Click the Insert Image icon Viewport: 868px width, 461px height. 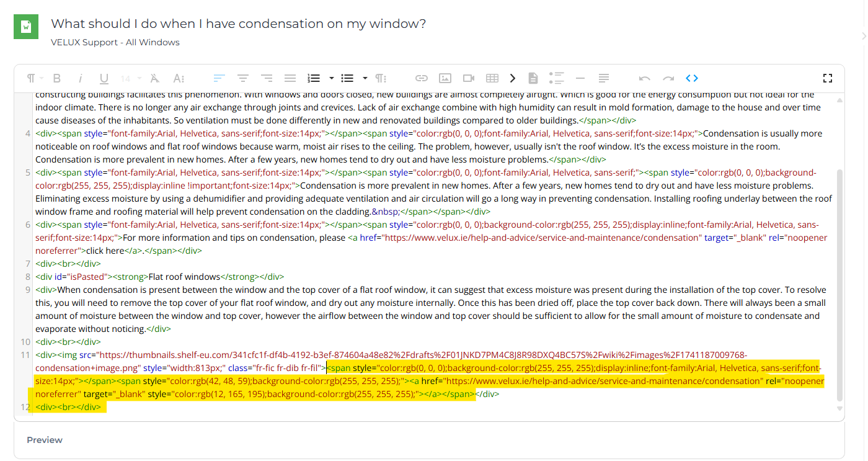click(x=445, y=78)
